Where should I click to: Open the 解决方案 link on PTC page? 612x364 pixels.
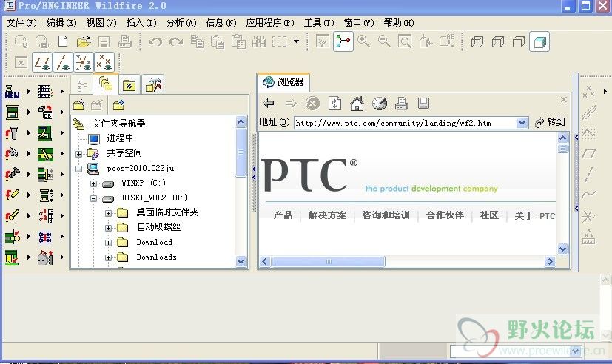(x=328, y=215)
